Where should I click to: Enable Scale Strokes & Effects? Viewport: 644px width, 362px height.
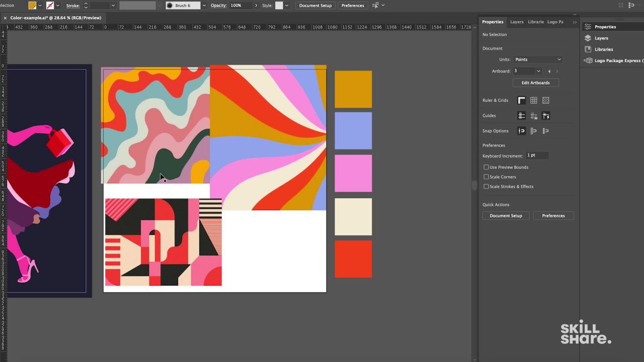[x=486, y=186]
